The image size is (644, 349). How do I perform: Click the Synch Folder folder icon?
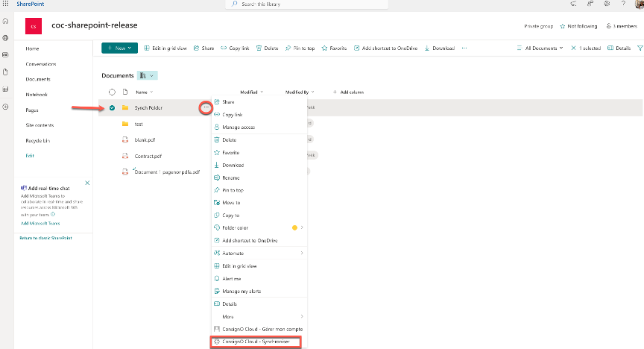(x=125, y=108)
